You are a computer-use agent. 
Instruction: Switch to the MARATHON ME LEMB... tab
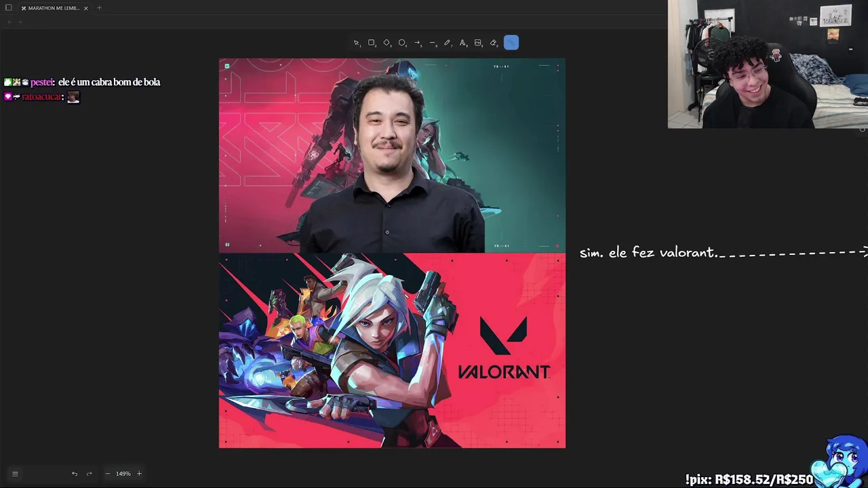tap(54, 8)
